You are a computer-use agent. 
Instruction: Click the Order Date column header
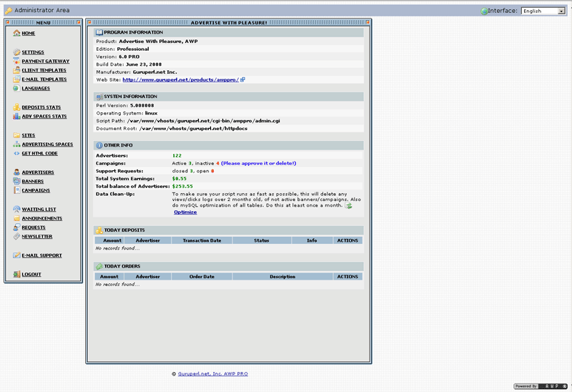(202, 277)
